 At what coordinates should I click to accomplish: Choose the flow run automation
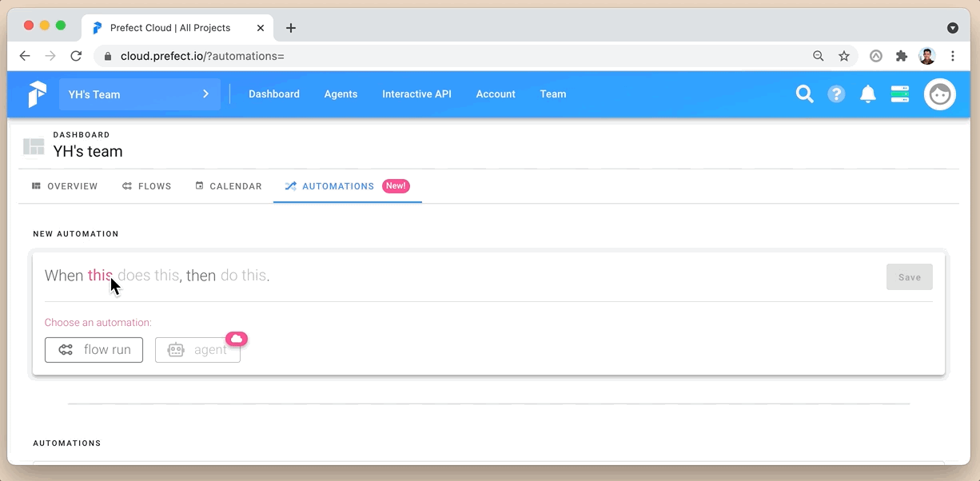pyautogui.click(x=94, y=350)
